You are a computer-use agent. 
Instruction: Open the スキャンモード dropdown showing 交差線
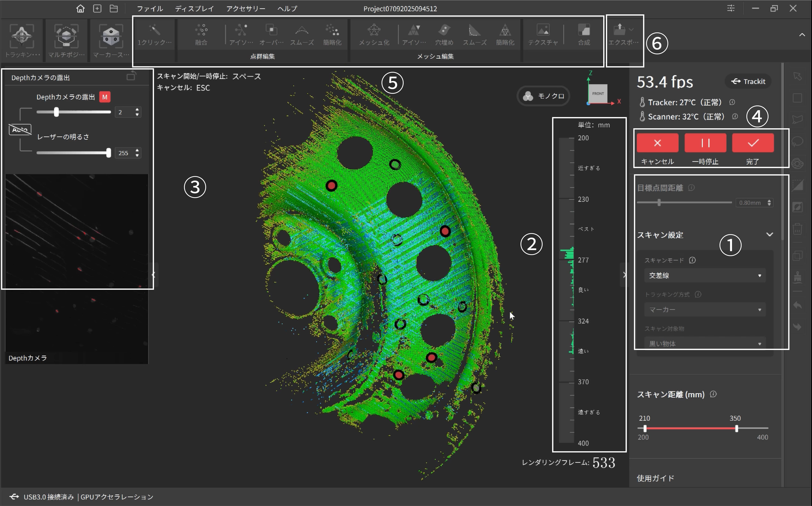click(x=705, y=275)
